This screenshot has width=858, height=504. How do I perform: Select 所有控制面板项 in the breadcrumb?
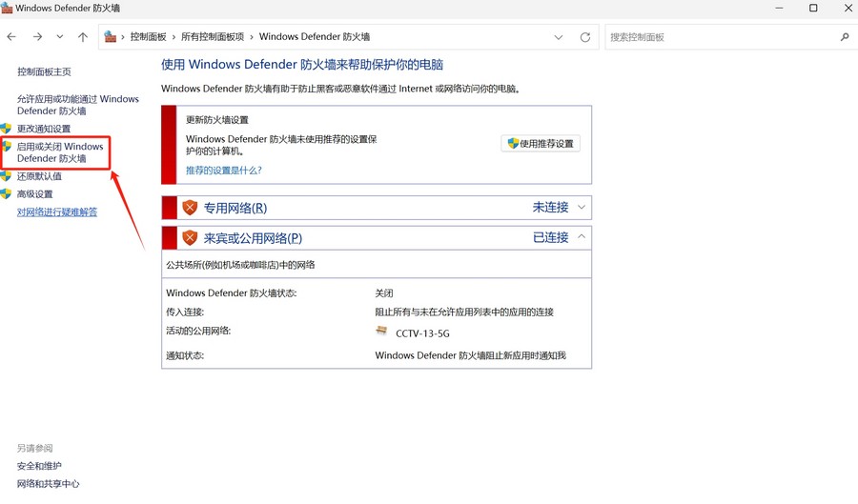pyautogui.click(x=213, y=36)
